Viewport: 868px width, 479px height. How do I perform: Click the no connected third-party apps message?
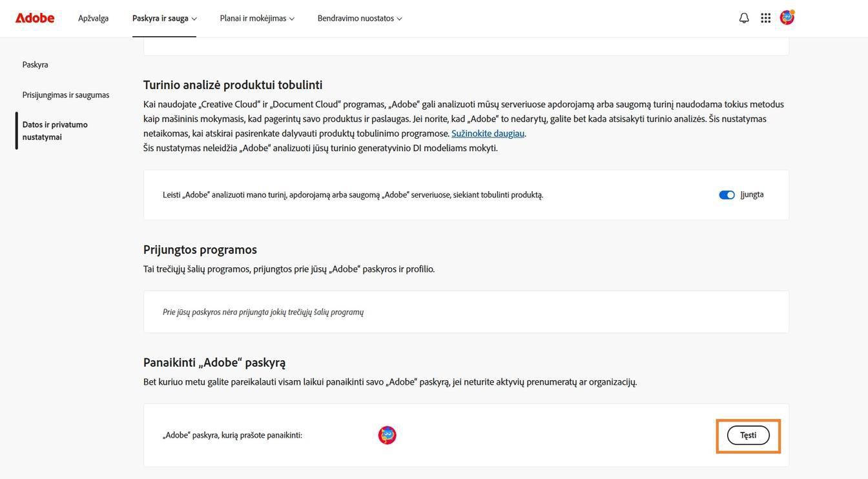coord(263,312)
